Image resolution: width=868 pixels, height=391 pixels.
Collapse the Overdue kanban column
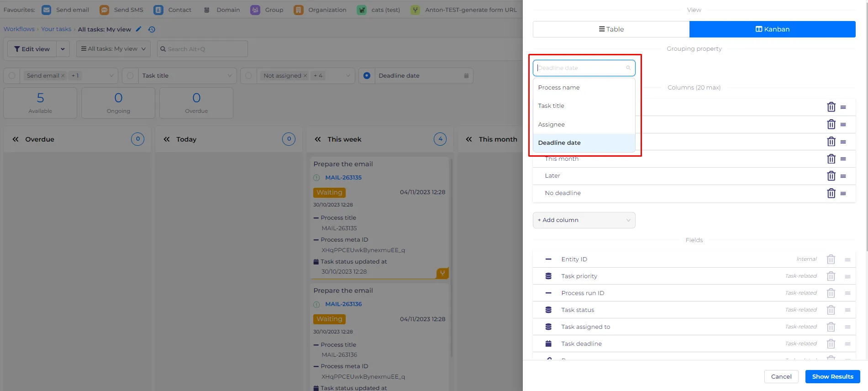coord(16,139)
